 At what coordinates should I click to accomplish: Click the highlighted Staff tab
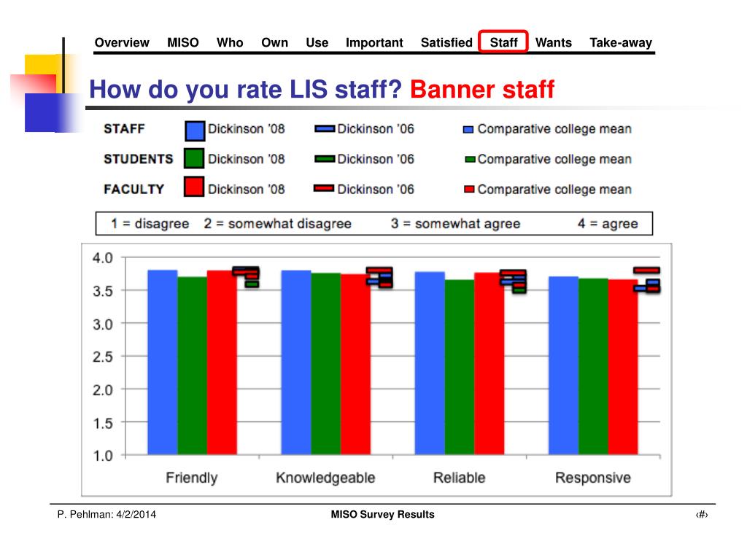(x=503, y=42)
